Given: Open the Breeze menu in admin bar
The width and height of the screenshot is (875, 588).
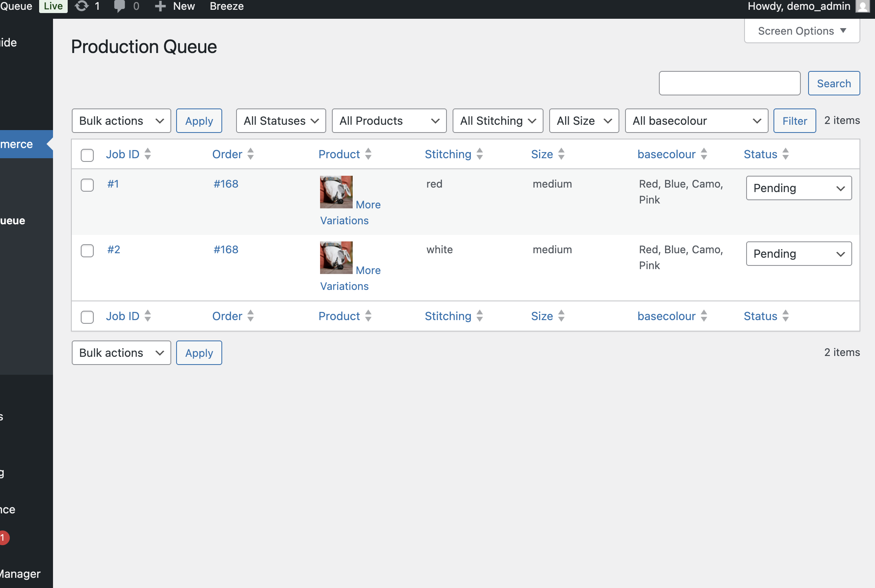Looking at the screenshot, I should [227, 6].
